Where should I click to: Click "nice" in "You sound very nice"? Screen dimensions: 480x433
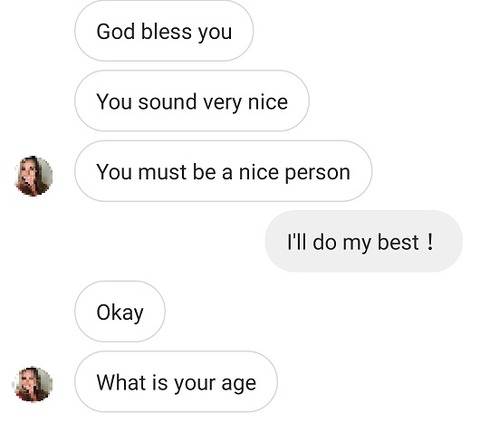(x=268, y=102)
